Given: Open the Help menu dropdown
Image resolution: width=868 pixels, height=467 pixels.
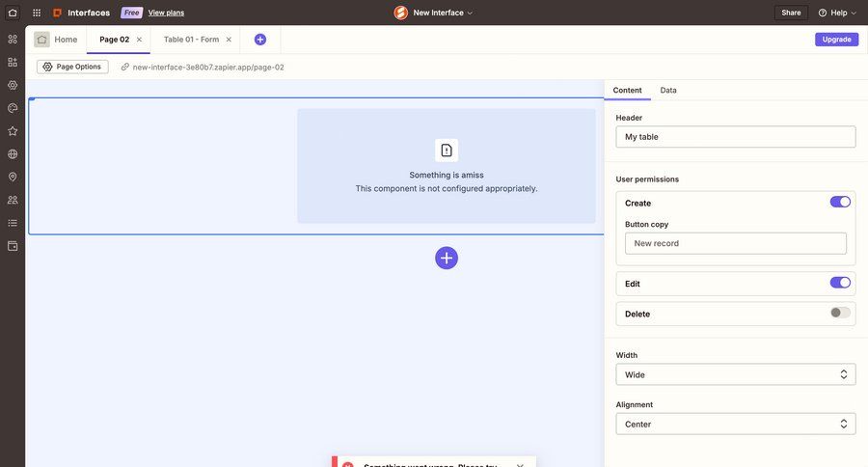Looking at the screenshot, I should [x=837, y=13].
